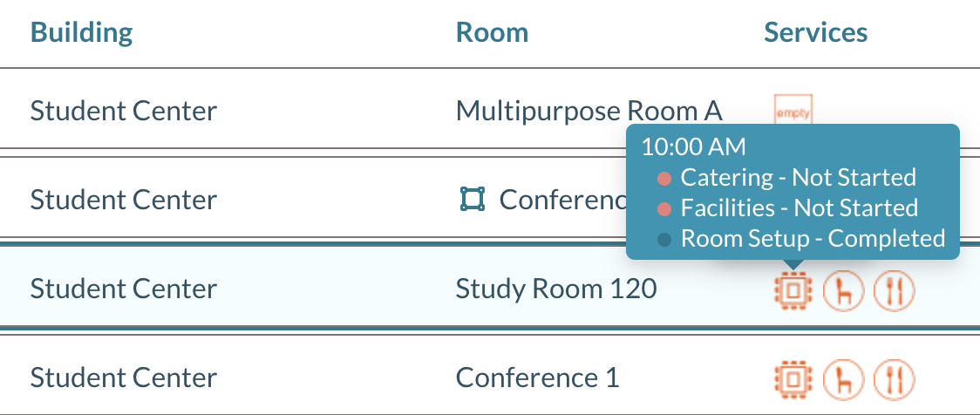Screen dimensions: 980x415
Task: Open the Conference 1 room name
Action: click(537, 378)
